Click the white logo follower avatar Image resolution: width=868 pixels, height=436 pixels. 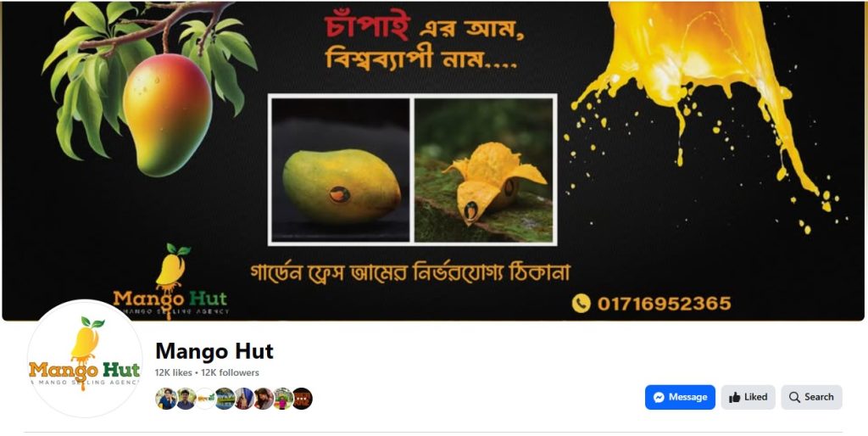coord(205,399)
